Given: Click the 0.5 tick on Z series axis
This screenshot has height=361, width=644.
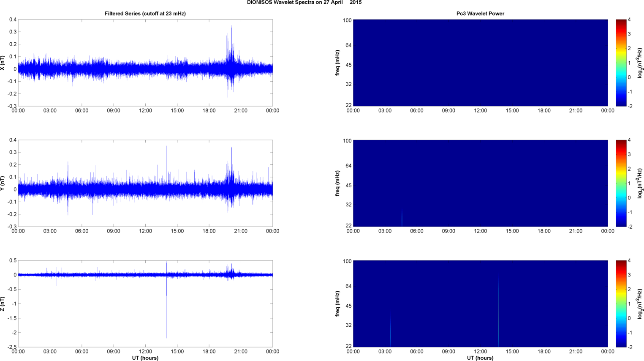Looking at the screenshot, I should click(x=13, y=260).
